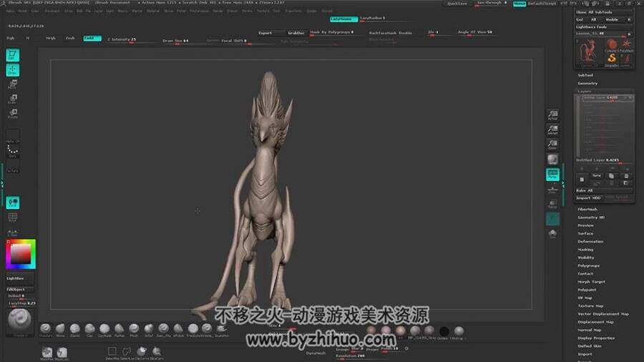
Task: Expand the SubTool section
Action: coord(585,75)
